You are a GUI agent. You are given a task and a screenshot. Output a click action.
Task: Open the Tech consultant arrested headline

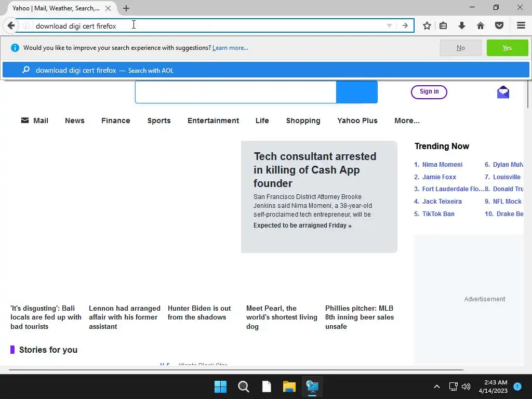click(x=315, y=170)
